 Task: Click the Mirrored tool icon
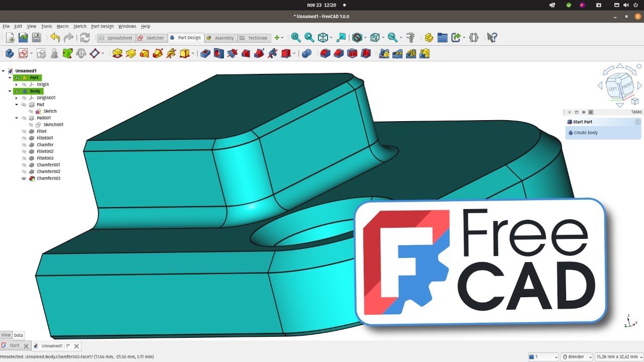pyautogui.click(x=384, y=53)
